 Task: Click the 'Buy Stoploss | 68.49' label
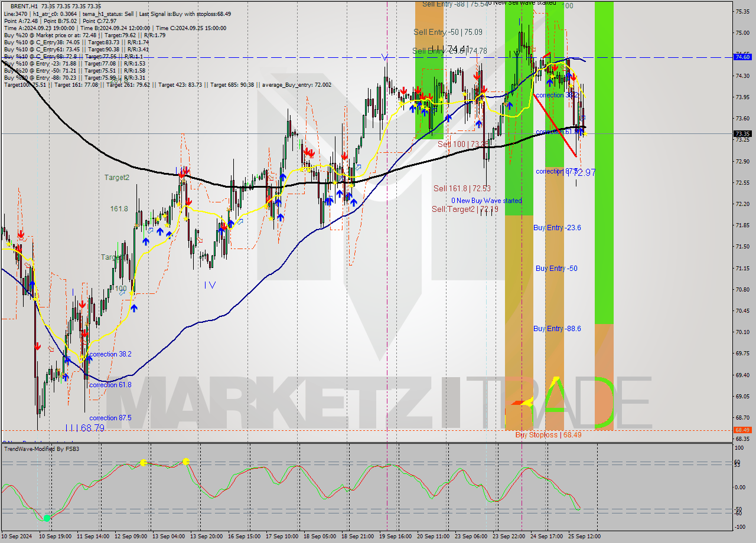(548, 435)
